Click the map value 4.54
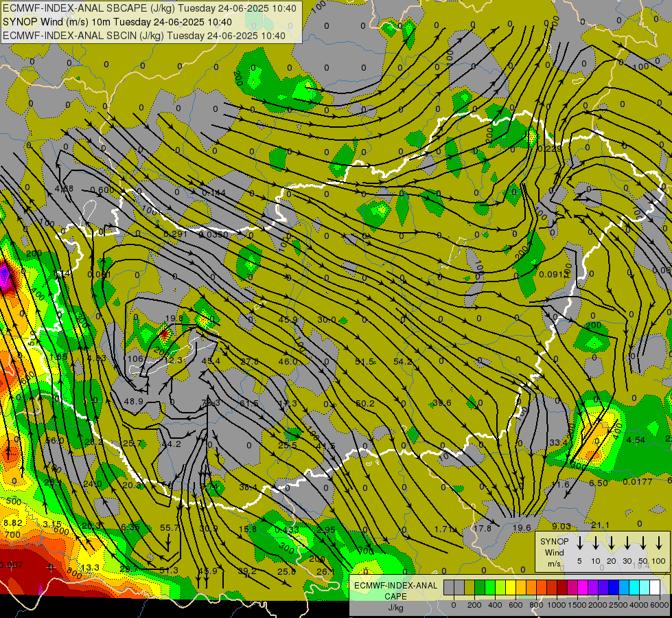Screen dimensions: 672x618 636,440
